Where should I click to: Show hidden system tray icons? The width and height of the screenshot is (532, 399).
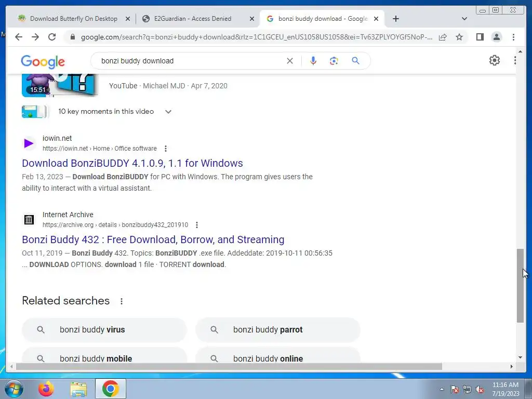(442, 389)
